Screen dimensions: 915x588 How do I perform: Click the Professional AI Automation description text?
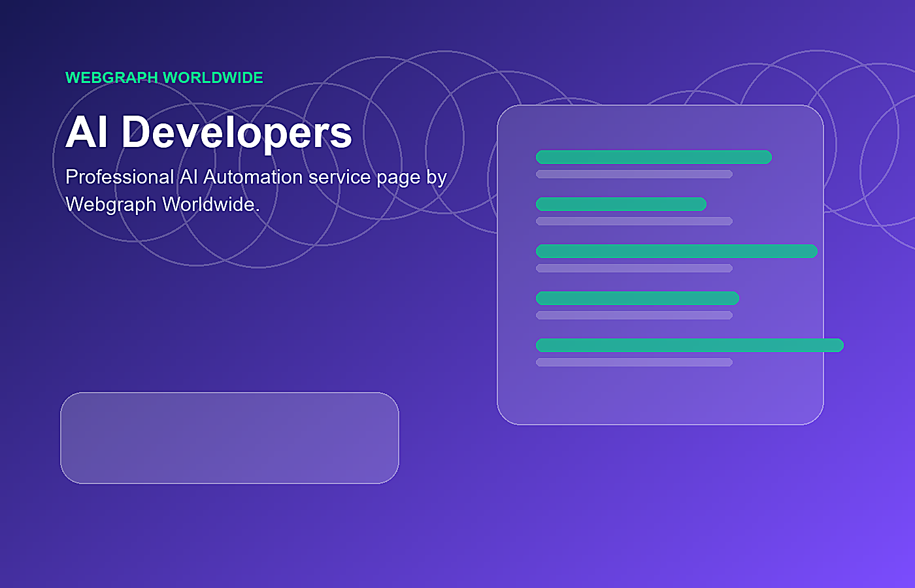point(256,190)
